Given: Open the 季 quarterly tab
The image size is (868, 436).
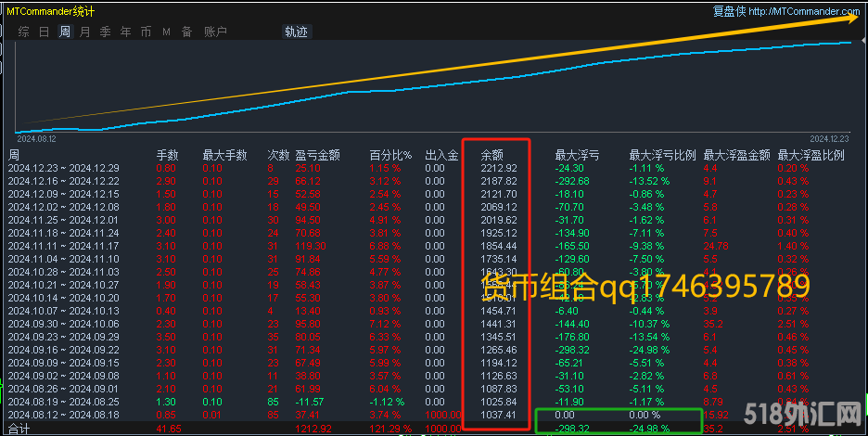Looking at the screenshot, I should pos(105,32).
